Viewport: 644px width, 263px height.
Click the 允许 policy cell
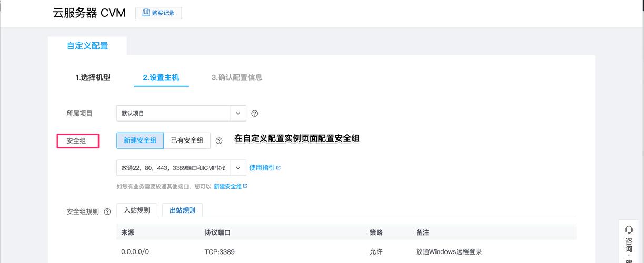point(376,252)
